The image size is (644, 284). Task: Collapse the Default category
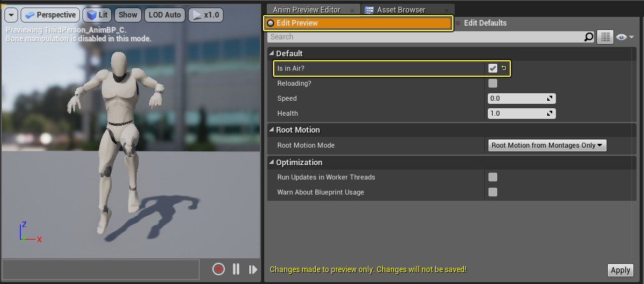tap(272, 54)
